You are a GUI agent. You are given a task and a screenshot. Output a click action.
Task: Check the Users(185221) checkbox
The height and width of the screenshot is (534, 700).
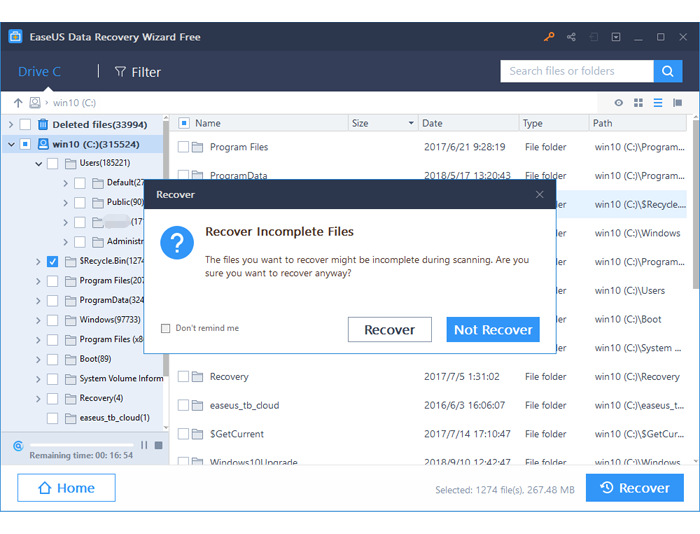click(x=52, y=163)
